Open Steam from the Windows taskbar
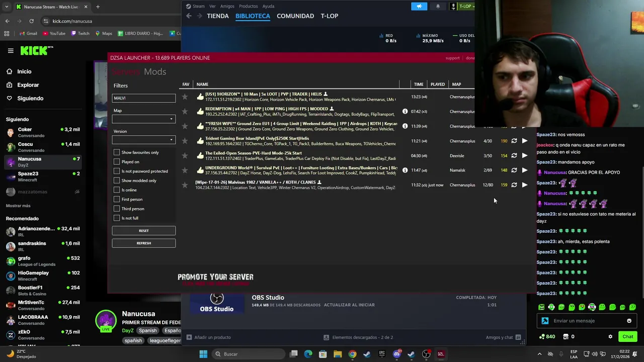This screenshot has width=644, height=362. click(367, 354)
